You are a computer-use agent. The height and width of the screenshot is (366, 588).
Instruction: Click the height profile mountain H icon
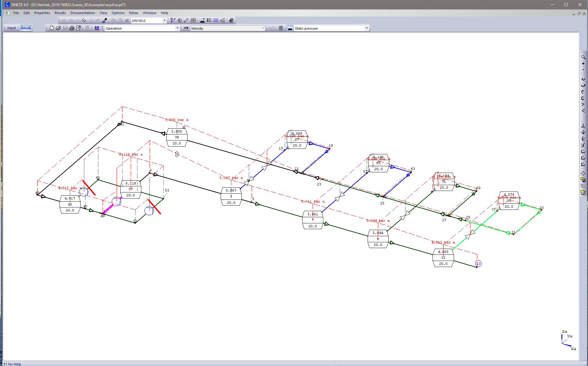[x=202, y=20]
